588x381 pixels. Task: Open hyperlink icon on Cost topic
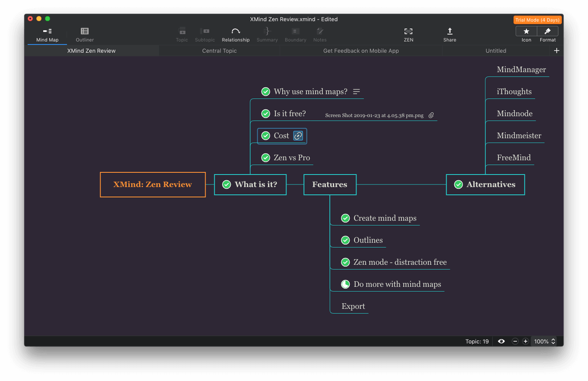(298, 136)
